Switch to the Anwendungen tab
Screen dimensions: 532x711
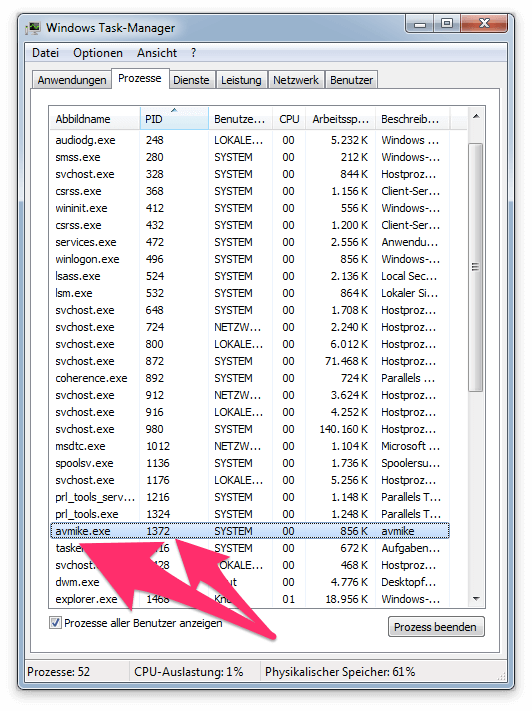pos(72,80)
